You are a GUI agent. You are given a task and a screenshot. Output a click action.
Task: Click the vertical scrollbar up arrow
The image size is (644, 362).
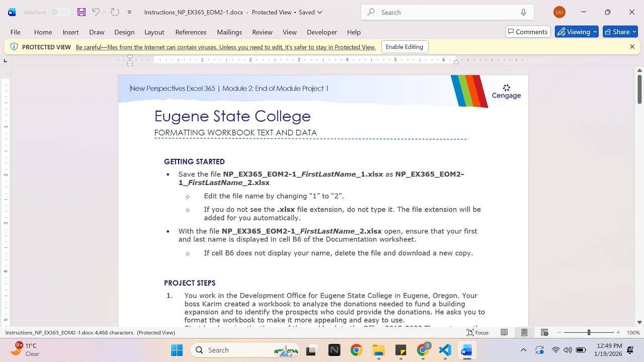coord(639,70)
